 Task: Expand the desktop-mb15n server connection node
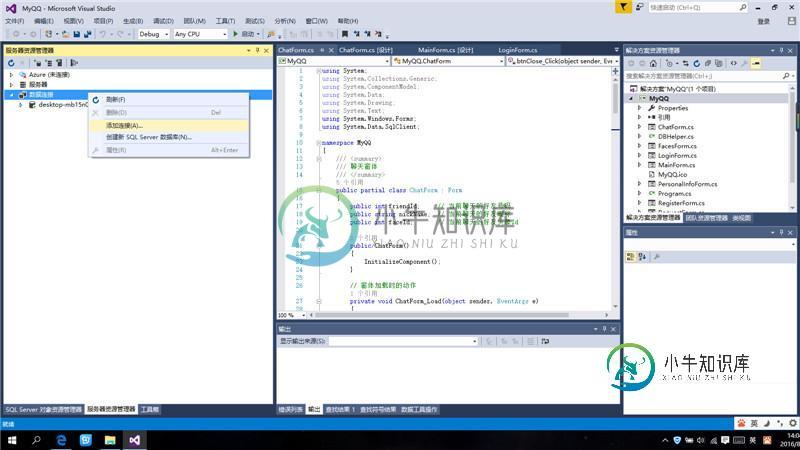tap(20, 105)
